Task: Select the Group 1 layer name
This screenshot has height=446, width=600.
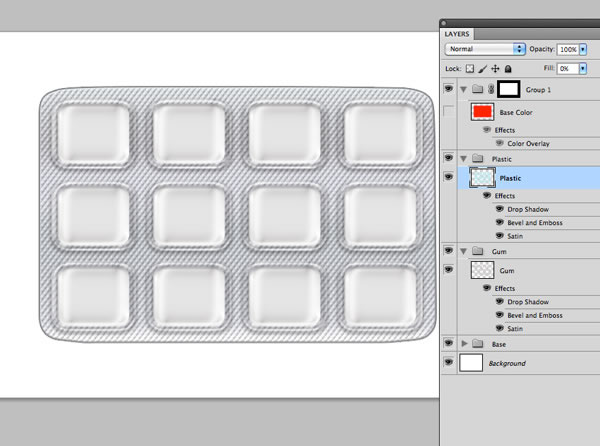Action: [x=538, y=90]
